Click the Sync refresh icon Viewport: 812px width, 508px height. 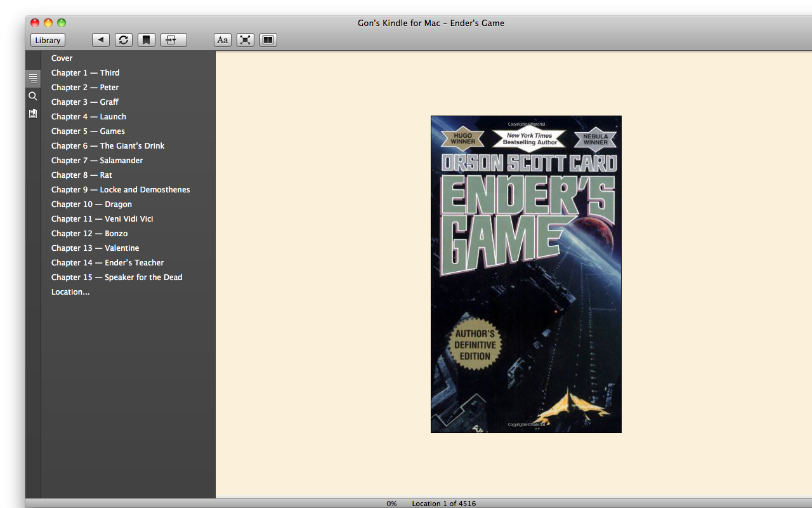124,40
